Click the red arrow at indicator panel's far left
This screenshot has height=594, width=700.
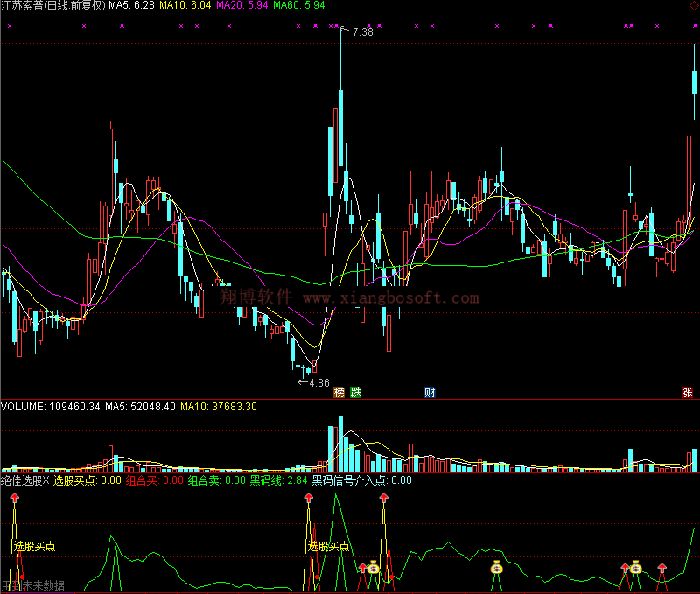pyautogui.click(x=15, y=499)
